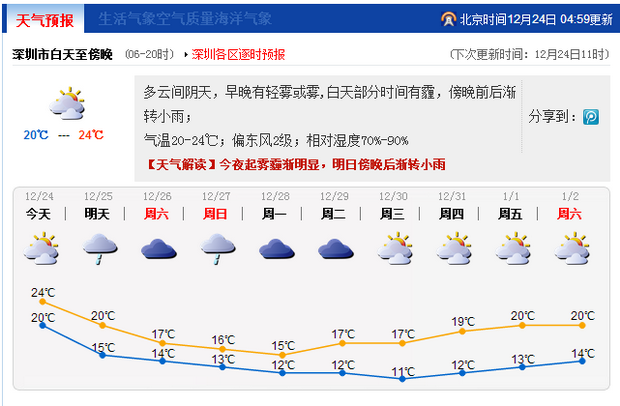620x406 pixels.
Task: Click the 周一 overcast cloud icon
Action: coord(276,248)
